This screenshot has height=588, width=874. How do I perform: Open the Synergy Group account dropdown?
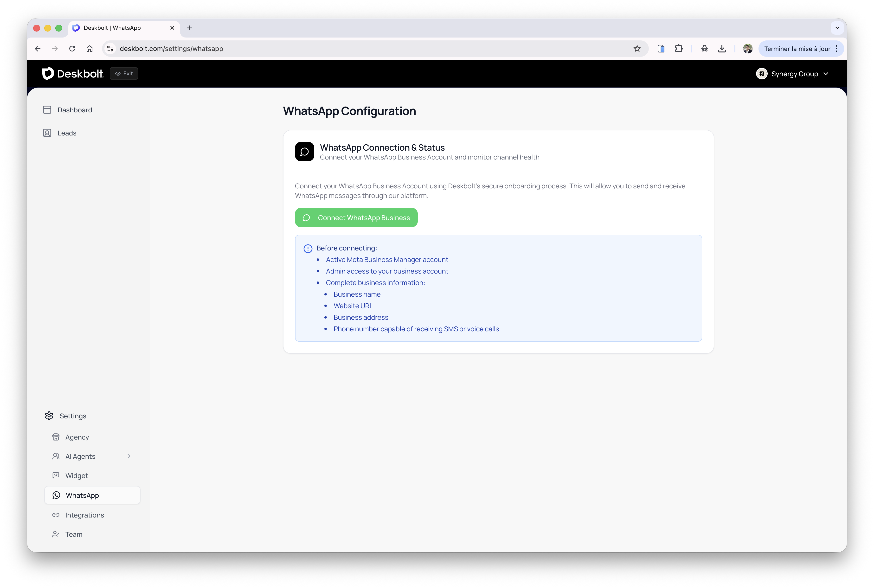pos(792,74)
